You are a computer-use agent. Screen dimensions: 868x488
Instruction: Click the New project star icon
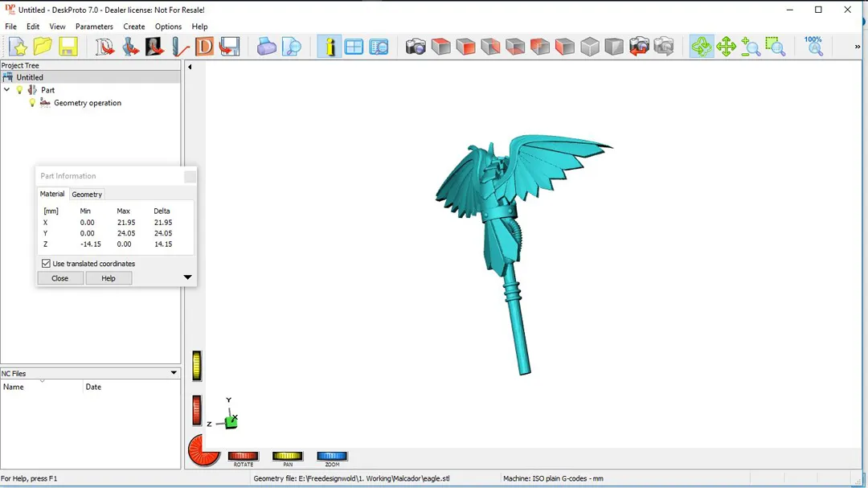[18, 47]
